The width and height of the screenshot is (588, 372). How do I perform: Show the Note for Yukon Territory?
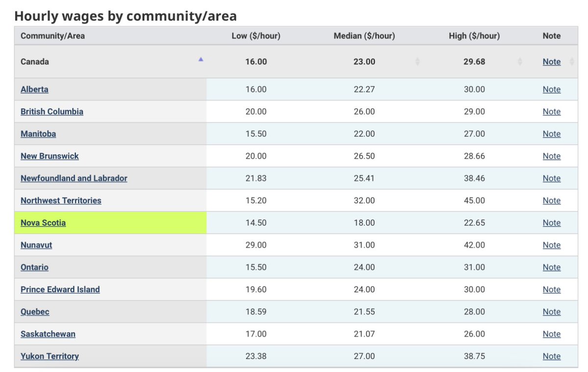[x=552, y=356]
